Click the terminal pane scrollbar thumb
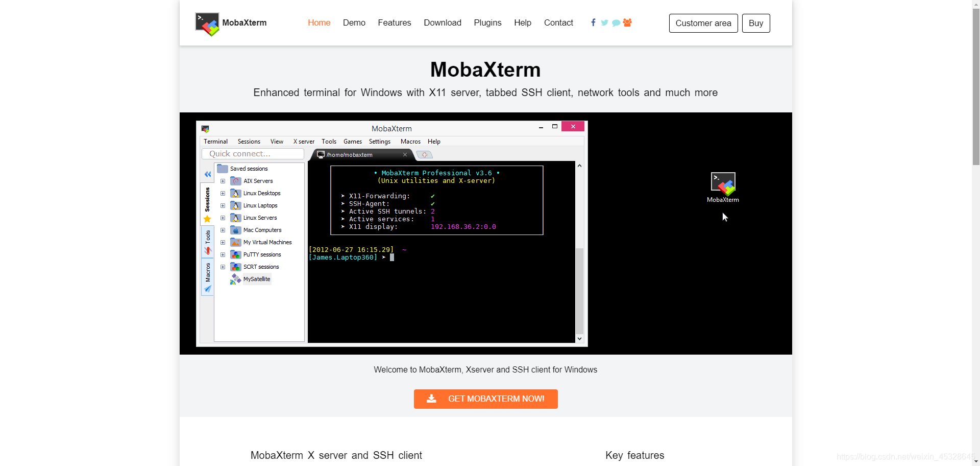The height and width of the screenshot is (466, 980). (579, 291)
